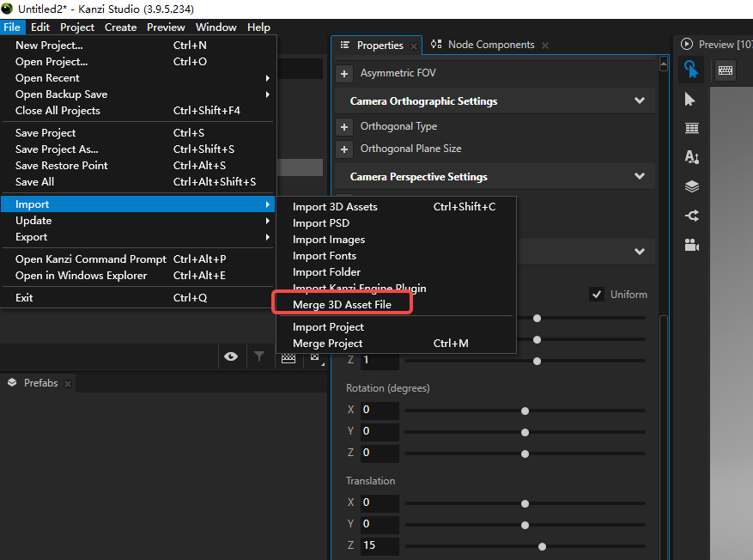Close the Properties tab
The width and height of the screenshot is (753, 560).
tap(414, 46)
